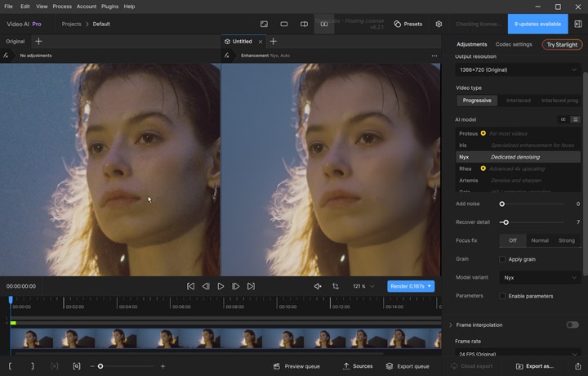Step back one frame
588x376 pixels.
pos(206,286)
